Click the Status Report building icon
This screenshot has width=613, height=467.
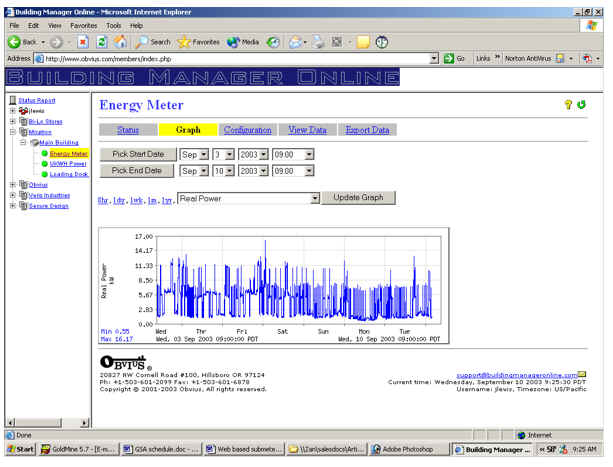13,100
